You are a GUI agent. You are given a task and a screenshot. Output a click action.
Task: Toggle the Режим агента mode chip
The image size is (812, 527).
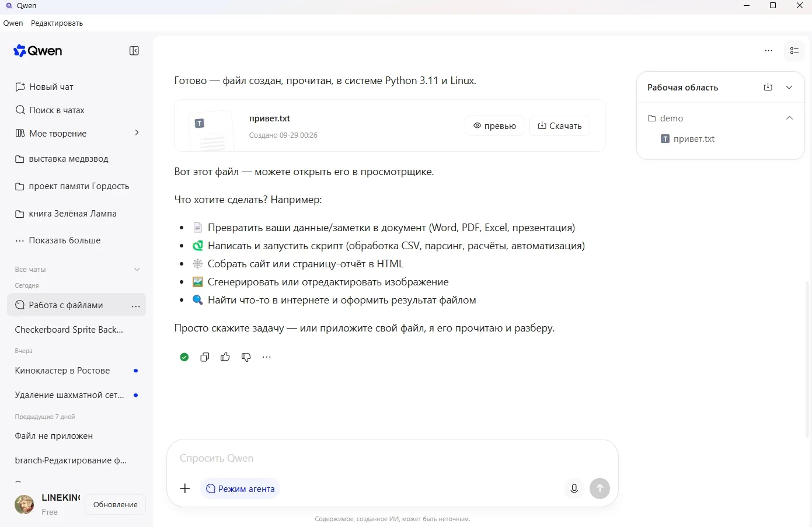pos(241,488)
